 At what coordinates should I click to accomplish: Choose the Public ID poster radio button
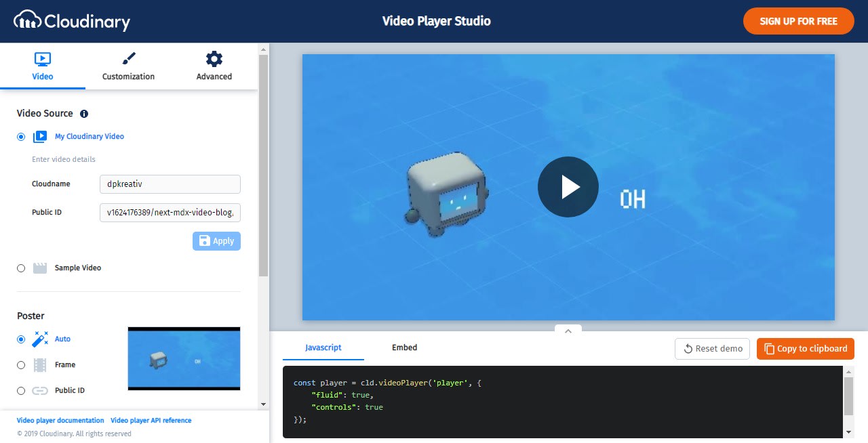click(x=21, y=391)
